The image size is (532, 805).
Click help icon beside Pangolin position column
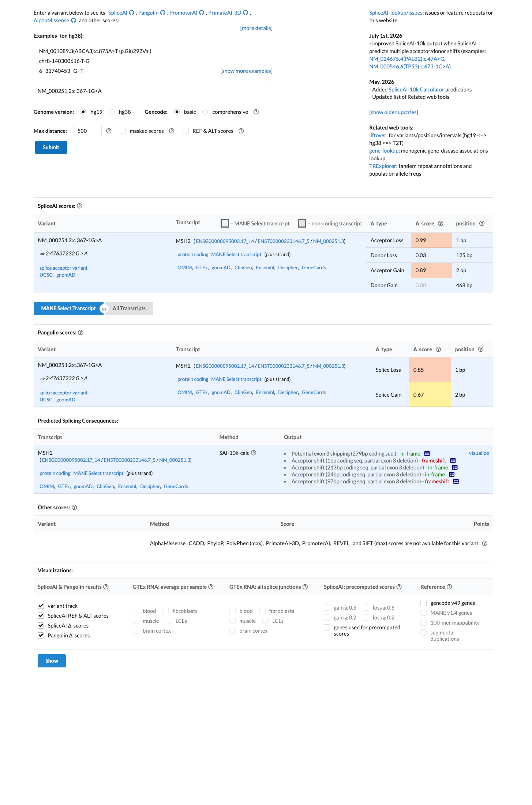tap(481, 349)
